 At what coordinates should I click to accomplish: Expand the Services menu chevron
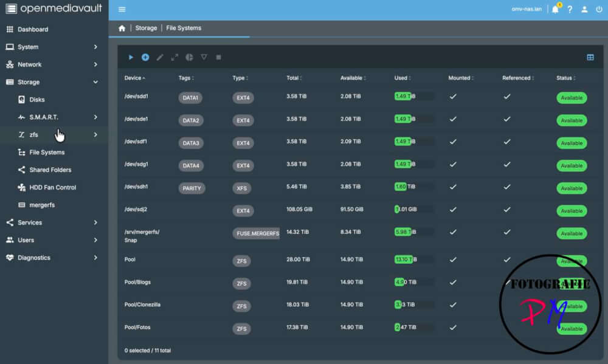pos(95,222)
